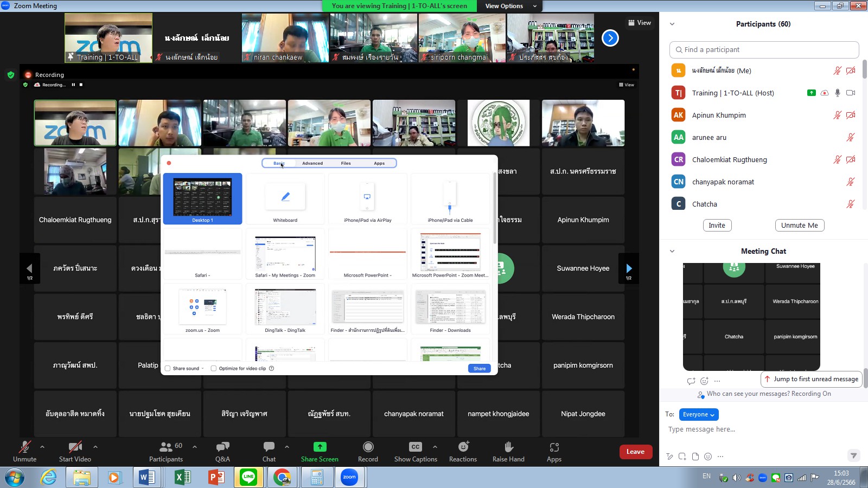Select Whiteboard in the share dialog

[x=285, y=198]
